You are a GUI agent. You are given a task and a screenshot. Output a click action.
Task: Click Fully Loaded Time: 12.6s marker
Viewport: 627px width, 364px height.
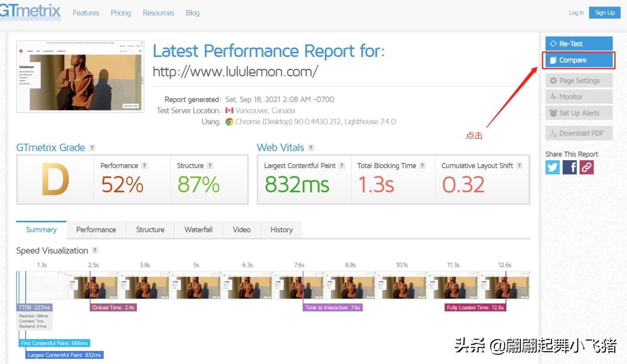[x=475, y=307]
